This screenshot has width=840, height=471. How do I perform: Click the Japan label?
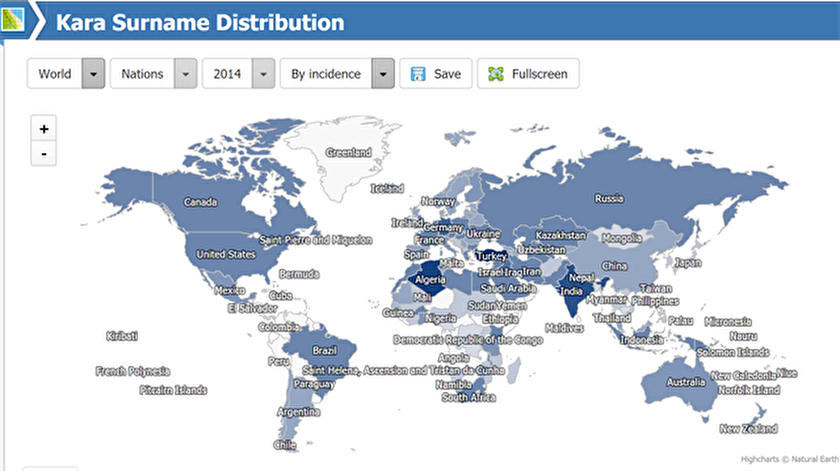tap(687, 263)
